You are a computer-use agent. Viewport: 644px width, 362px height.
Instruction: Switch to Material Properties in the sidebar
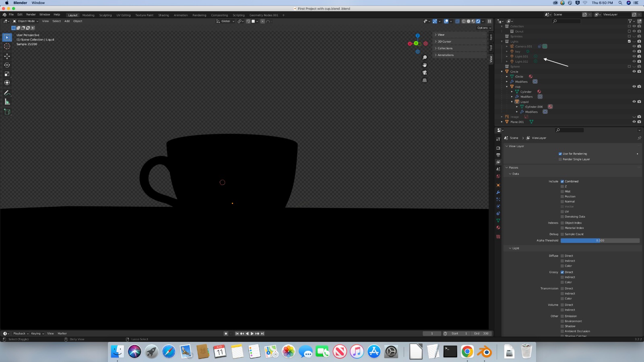[498, 227]
